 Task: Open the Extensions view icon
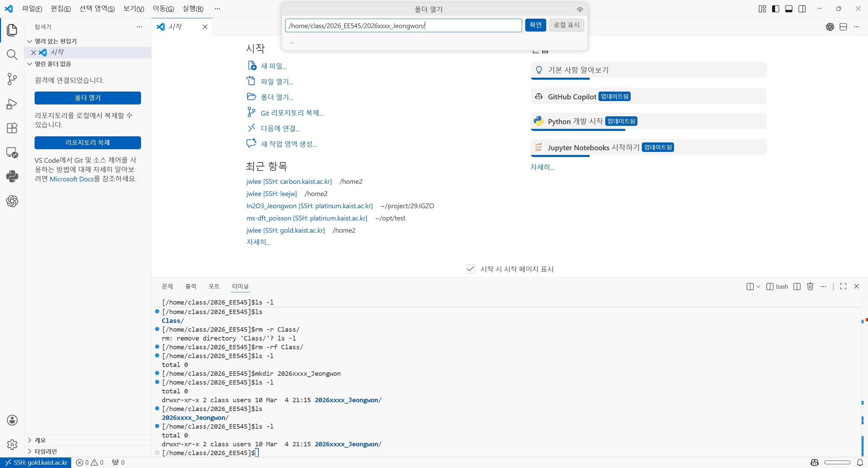(12, 128)
